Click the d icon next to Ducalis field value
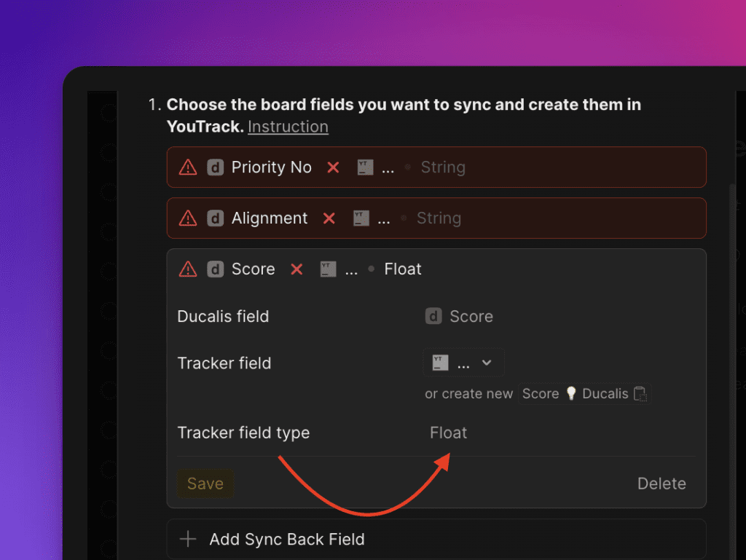Image resolution: width=746 pixels, height=560 pixels. (x=433, y=316)
